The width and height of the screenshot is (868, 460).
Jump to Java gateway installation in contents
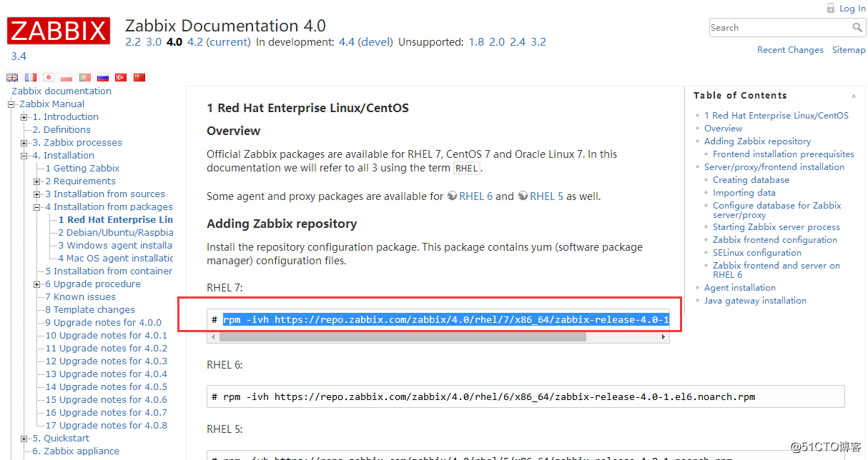[x=755, y=301]
